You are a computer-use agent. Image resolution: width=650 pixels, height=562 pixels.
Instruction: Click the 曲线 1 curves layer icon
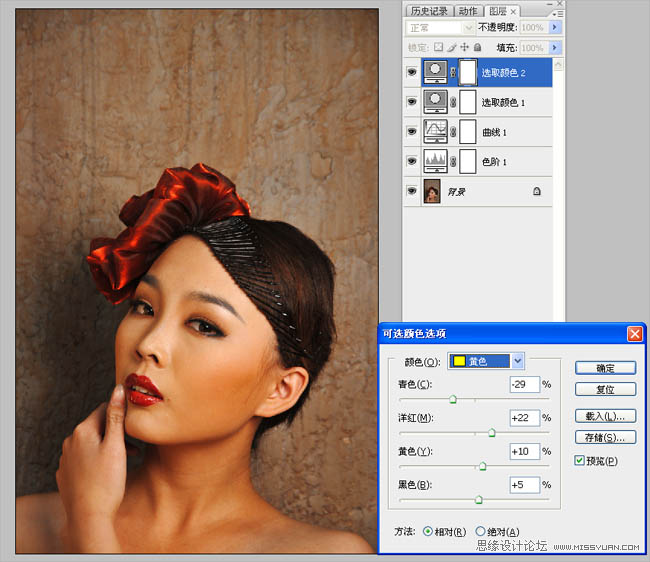pyautogui.click(x=436, y=132)
